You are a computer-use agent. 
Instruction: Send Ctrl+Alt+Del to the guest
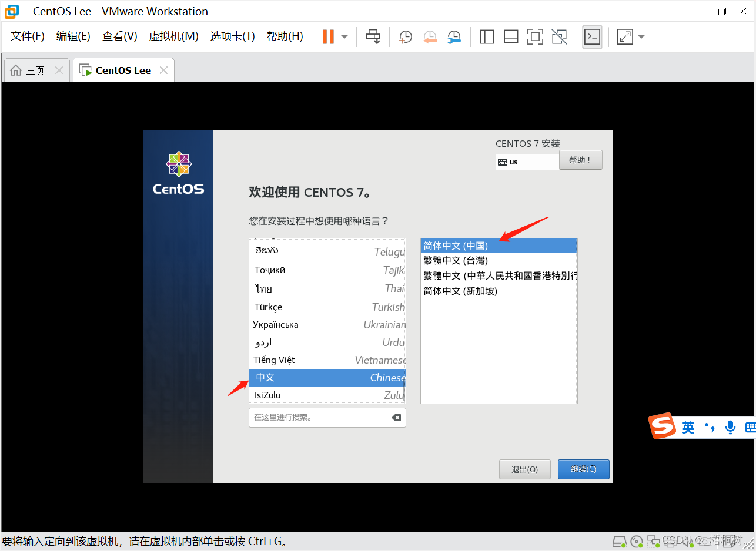coord(373,36)
